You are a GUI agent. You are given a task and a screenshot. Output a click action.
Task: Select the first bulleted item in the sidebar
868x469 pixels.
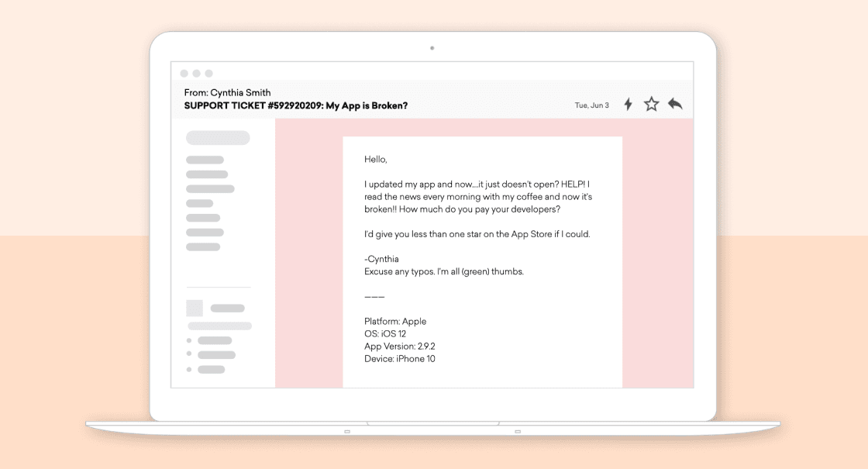[x=214, y=340]
